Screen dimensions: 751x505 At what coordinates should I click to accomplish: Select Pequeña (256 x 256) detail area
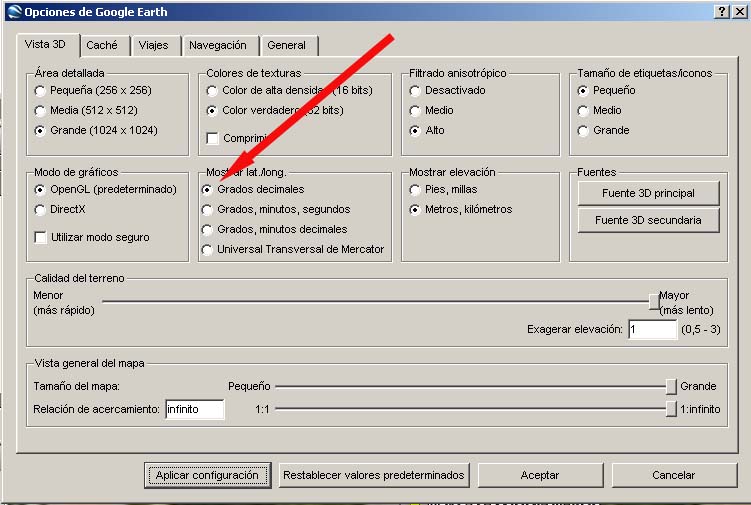click(40, 90)
